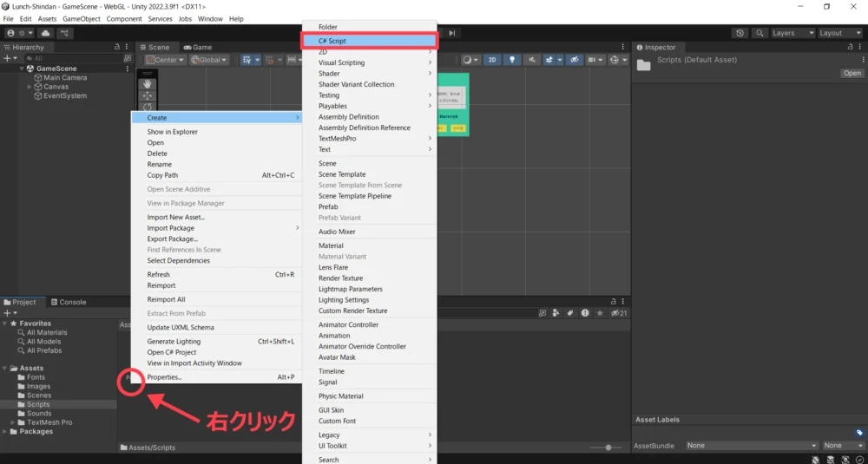The width and height of the screenshot is (868, 464).
Task: Choose Folder from Create submenu
Action: click(370, 27)
